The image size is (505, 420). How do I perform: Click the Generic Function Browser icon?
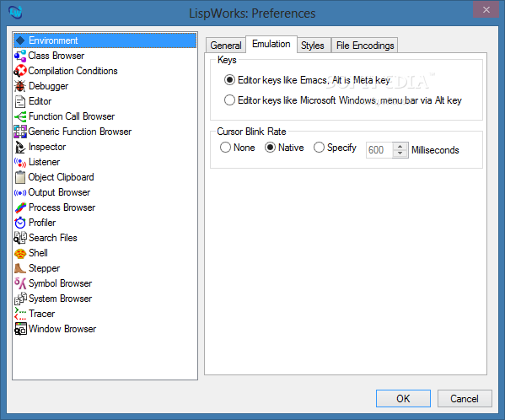pyautogui.click(x=20, y=132)
